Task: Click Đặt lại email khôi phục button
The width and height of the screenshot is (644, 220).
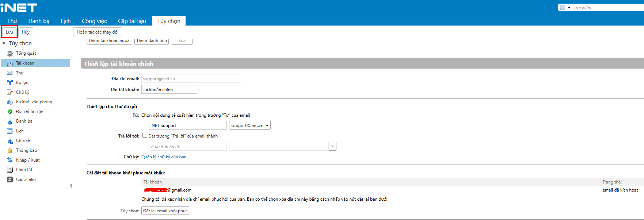Action: pyautogui.click(x=165, y=211)
